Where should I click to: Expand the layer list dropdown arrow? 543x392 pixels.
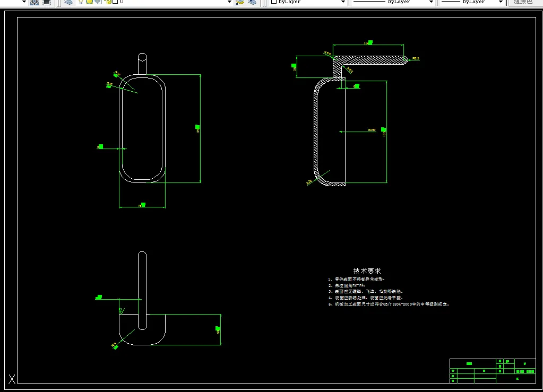(x=229, y=2)
